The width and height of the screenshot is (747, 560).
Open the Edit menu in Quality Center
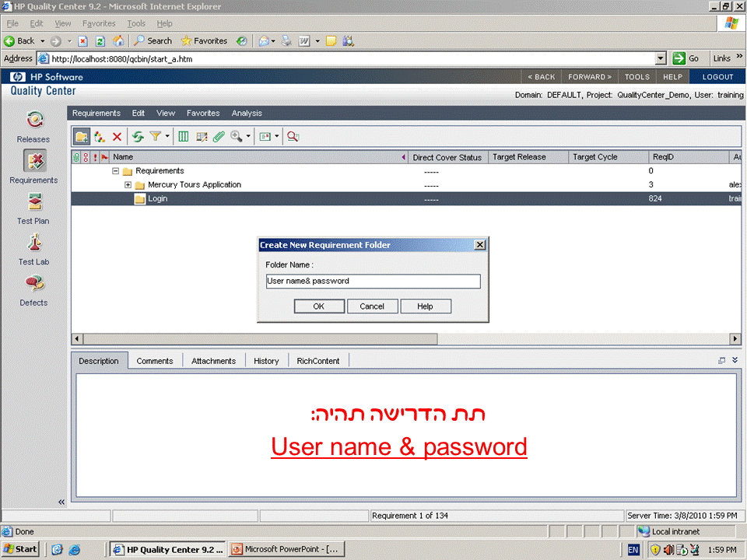coord(139,114)
